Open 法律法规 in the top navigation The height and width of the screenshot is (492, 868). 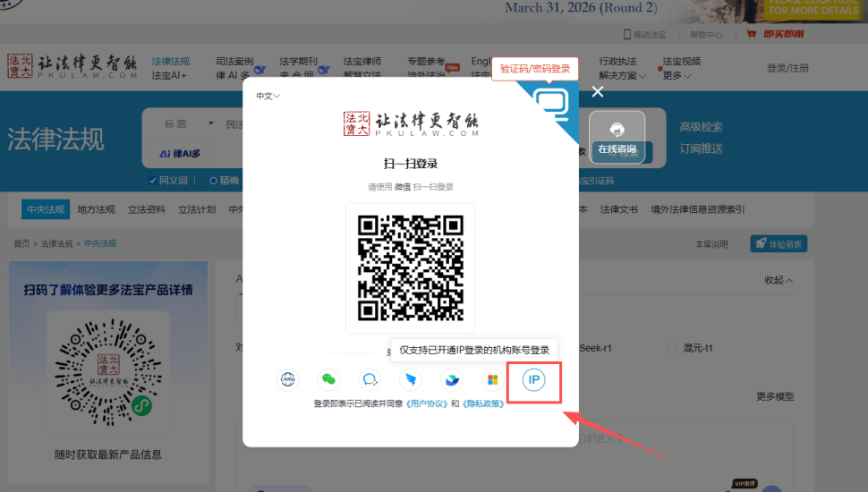pos(171,62)
